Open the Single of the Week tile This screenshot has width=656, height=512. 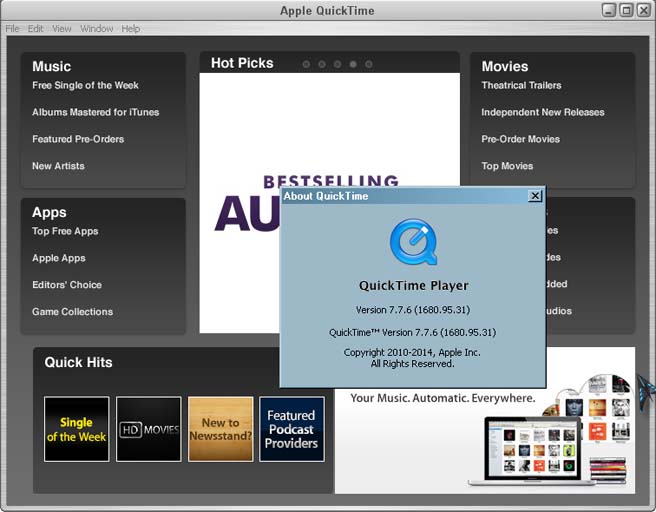coord(76,429)
